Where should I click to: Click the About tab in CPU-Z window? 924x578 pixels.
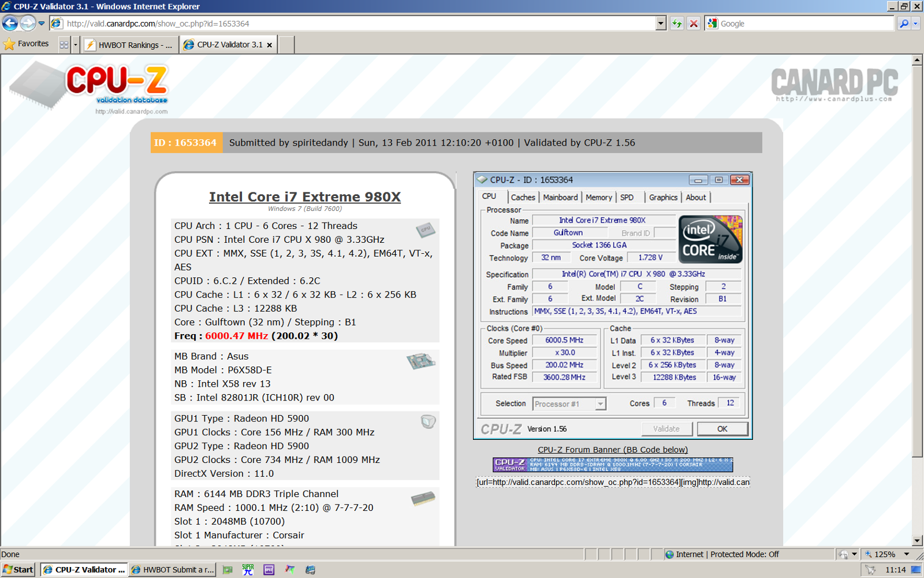click(x=696, y=197)
